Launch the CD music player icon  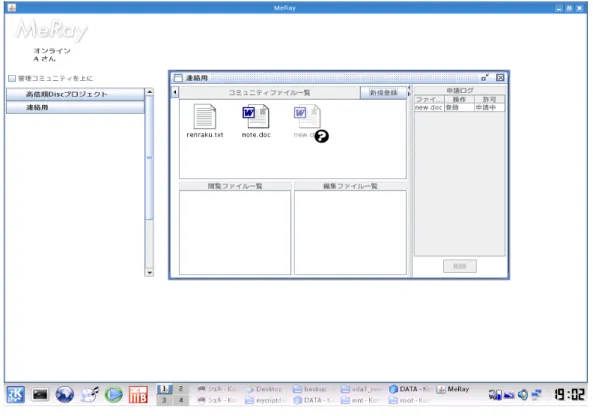[x=90, y=394]
